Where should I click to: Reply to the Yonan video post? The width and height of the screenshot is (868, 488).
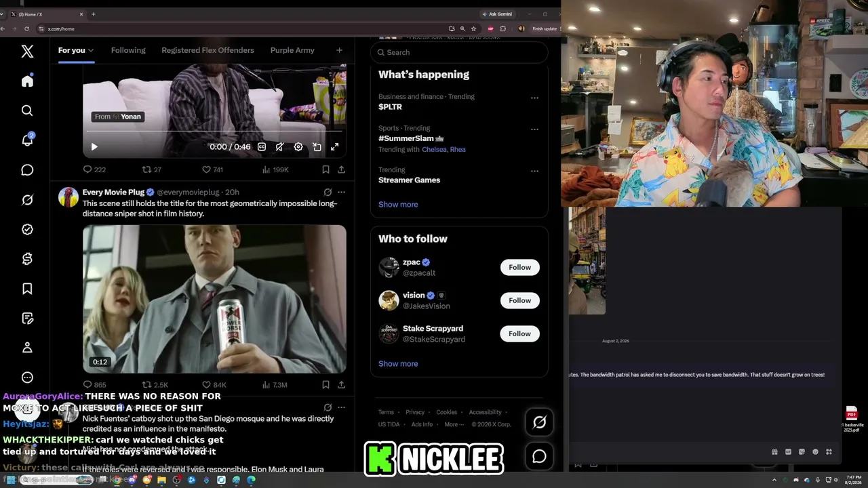(94, 169)
